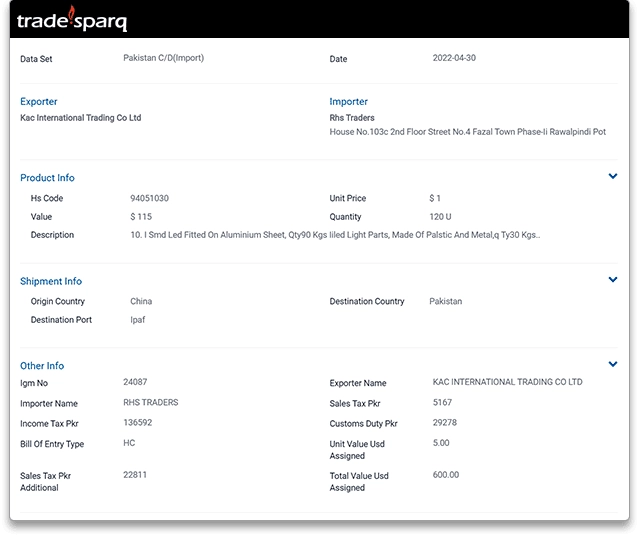Image resolution: width=637 pixels, height=544 pixels.
Task: Select the Shipment Info heading
Action: coord(51,281)
